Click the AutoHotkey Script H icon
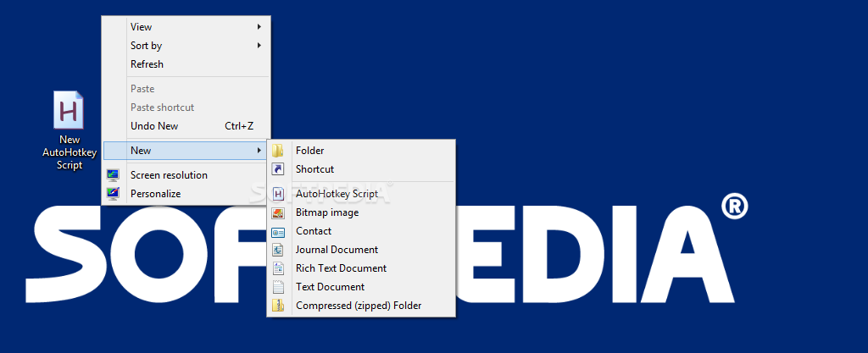 (278, 194)
